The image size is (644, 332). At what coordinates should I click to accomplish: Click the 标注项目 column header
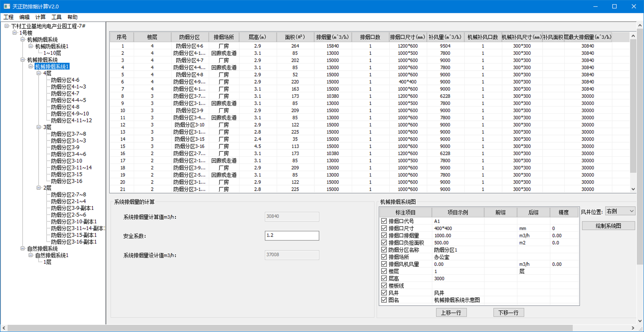pos(405,212)
